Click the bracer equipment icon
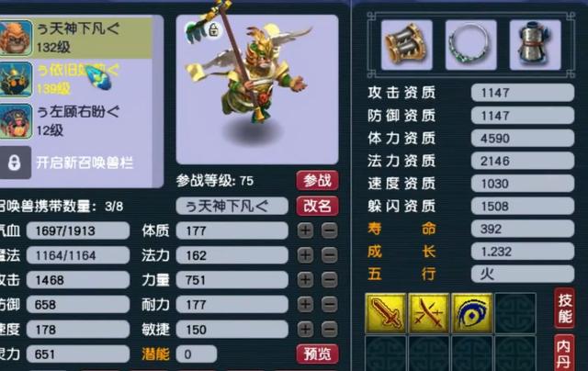 [x=407, y=45]
